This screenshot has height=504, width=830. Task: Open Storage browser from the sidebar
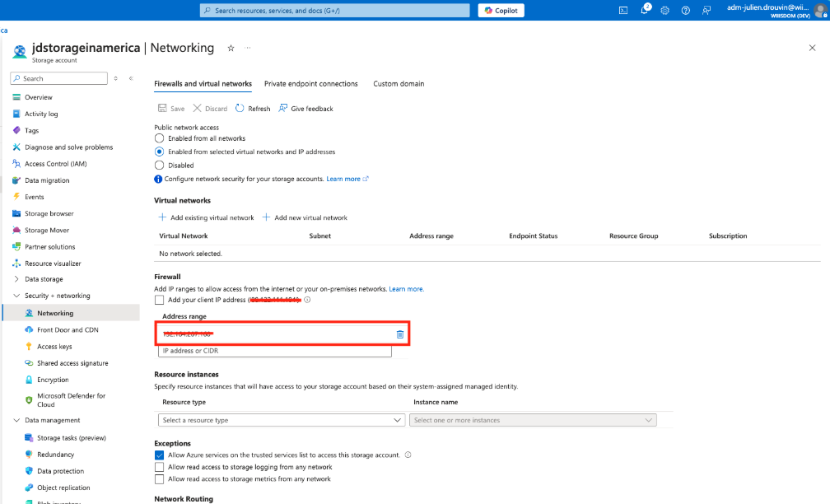click(x=49, y=213)
